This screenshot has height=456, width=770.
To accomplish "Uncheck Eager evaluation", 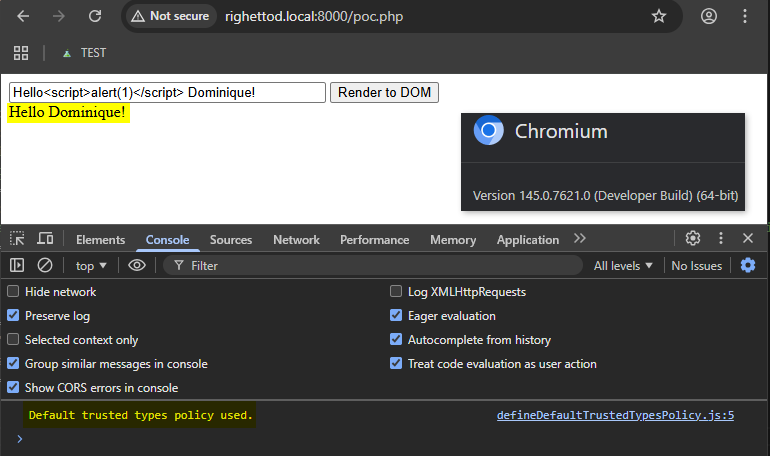I will [x=396, y=316].
